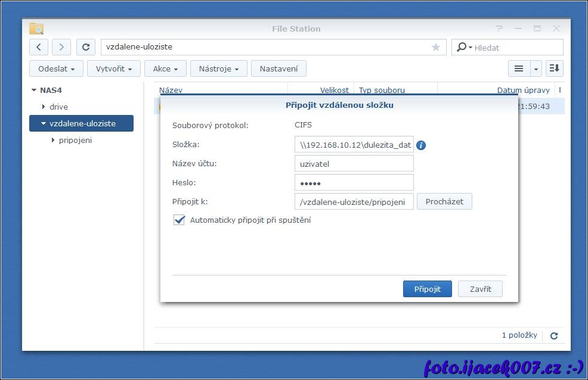Viewport: 588px width, 380px height.
Task: Click the info icon beside Složka field
Action: point(421,145)
